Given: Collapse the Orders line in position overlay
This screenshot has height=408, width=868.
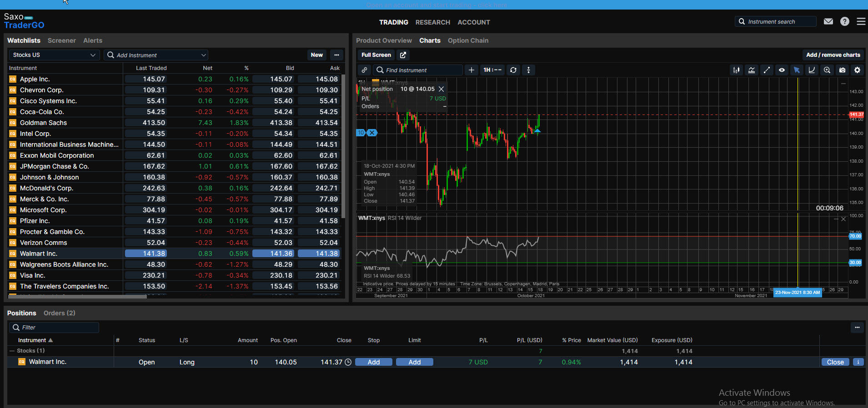Looking at the screenshot, I should click(x=445, y=106).
